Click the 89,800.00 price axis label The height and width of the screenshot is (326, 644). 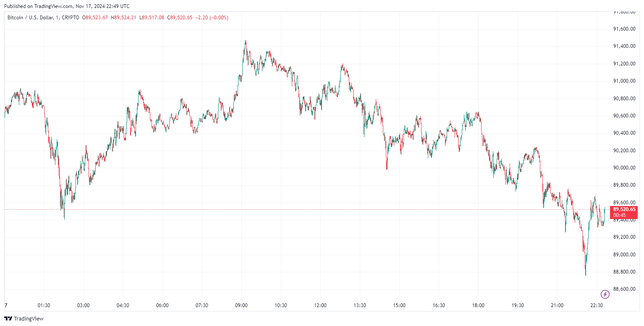pos(624,185)
